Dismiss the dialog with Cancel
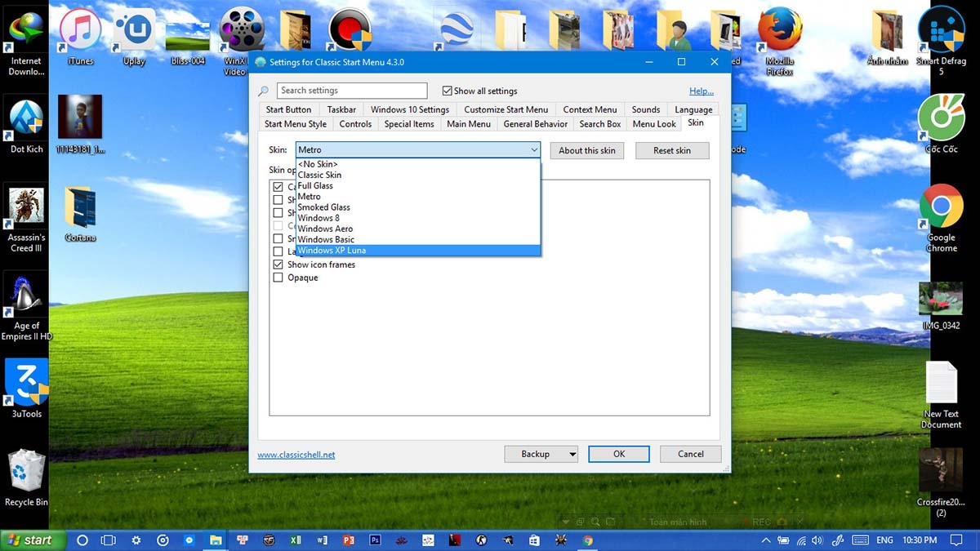 pos(691,454)
